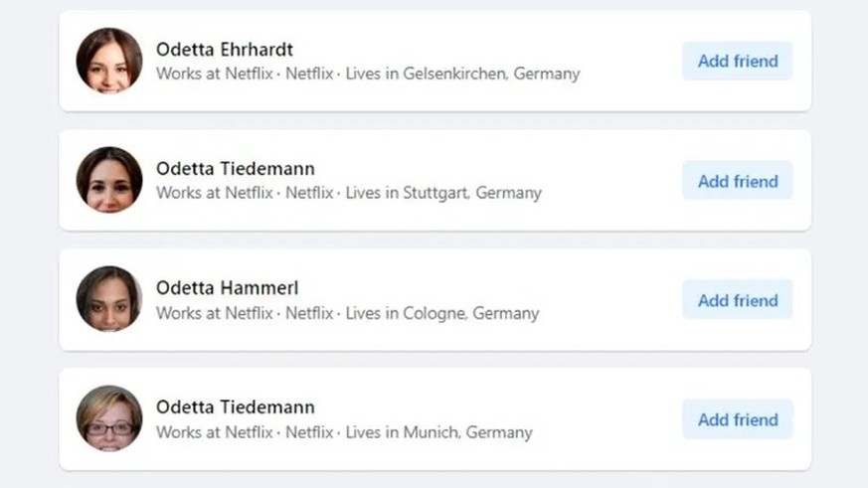The height and width of the screenshot is (488, 868).
Task: Click the 'Lives in Cologne, Germany' text
Action: tap(442, 313)
